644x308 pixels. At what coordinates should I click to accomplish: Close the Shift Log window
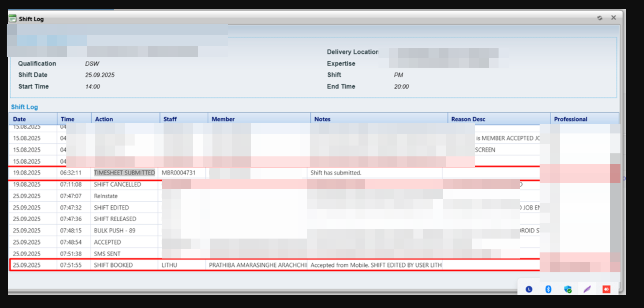coord(614,18)
